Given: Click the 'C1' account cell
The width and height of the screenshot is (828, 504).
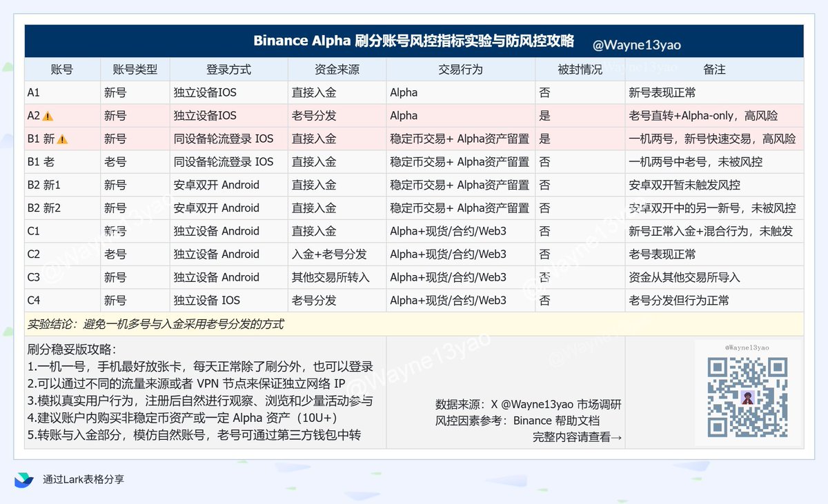Looking at the screenshot, I should pyautogui.click(x=62, y=231).
